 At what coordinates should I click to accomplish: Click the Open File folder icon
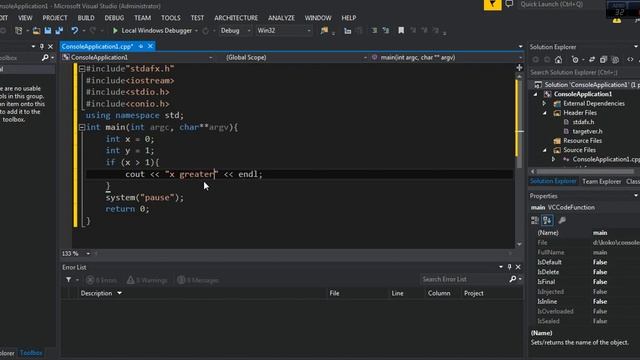tap(36, 31)
